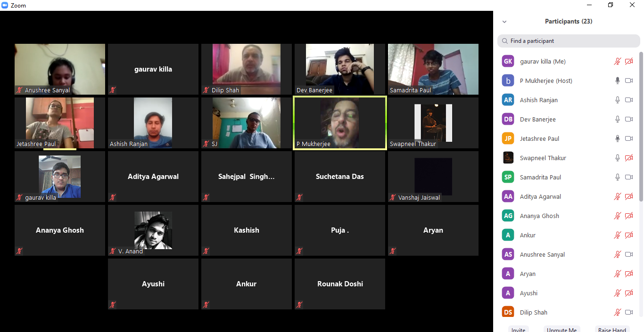Click the Raise Hand button

point(612,330)
